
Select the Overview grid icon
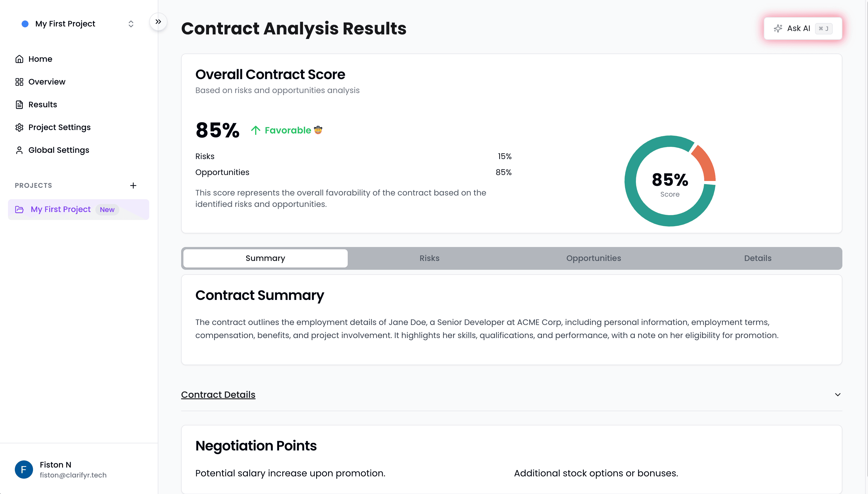[20, 81]
